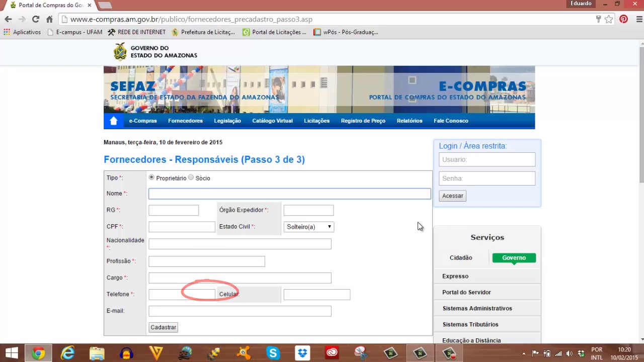Switch to the Governo services tab

514,258
